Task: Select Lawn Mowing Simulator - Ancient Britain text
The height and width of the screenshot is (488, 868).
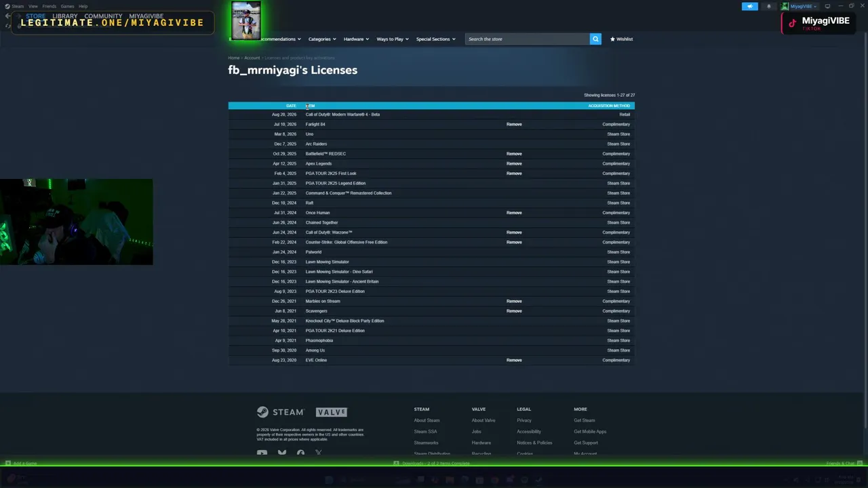Action: 342,281
